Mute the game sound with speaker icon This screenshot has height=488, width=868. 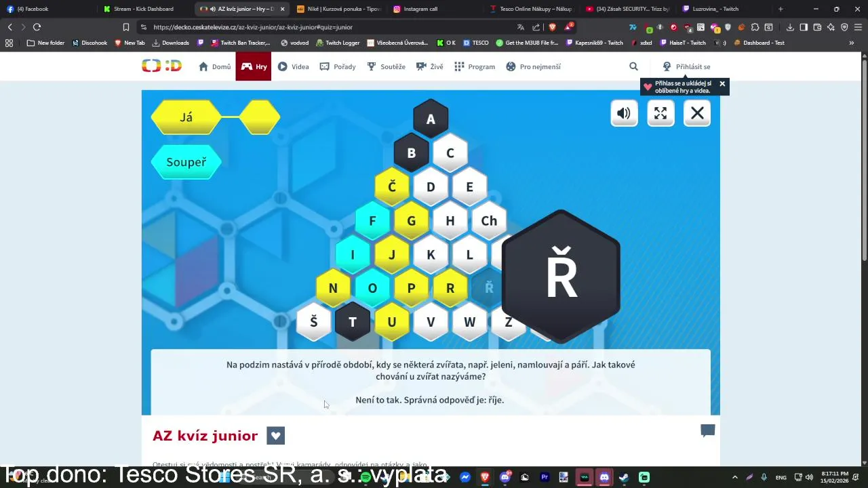pyautogui.click(x=624, y=113)
